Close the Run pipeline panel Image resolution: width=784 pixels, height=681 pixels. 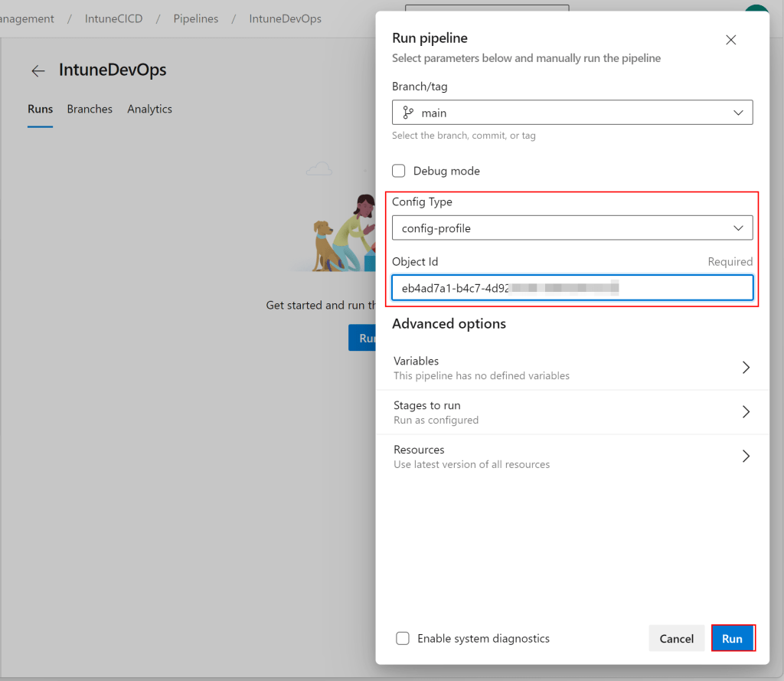[x=730, y=40]
